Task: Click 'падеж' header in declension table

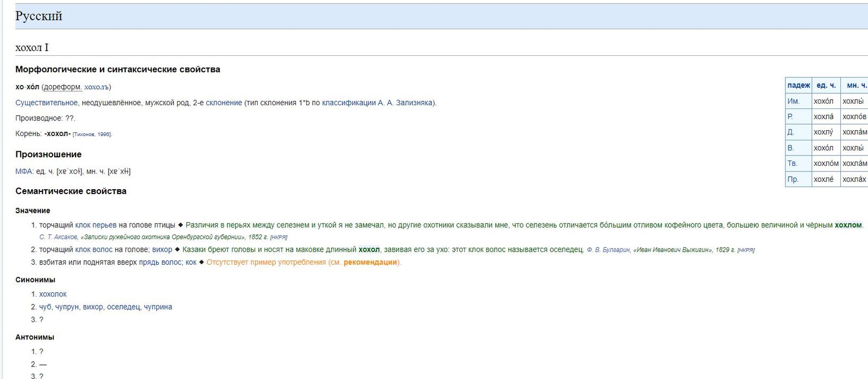Action: (x=799, y=85)
